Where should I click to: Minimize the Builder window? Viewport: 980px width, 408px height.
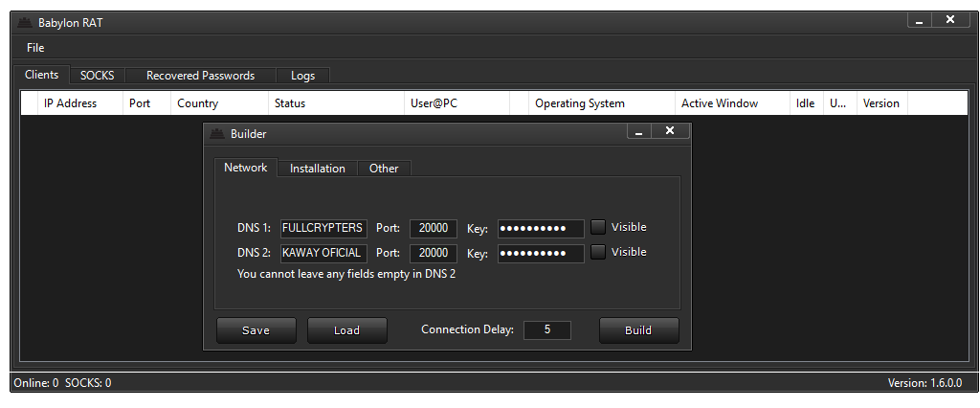pos(638,131)
